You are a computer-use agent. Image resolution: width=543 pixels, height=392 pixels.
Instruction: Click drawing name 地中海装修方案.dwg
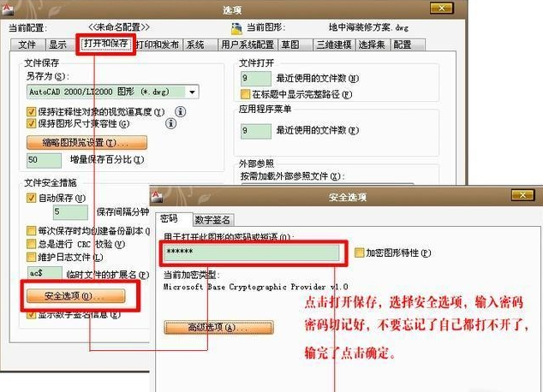pos(368,27)
